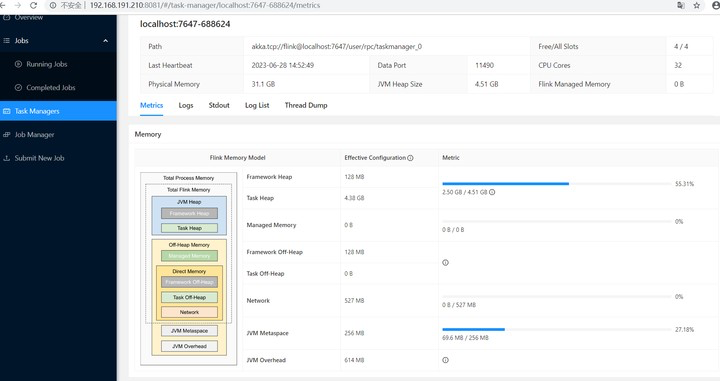Collapse the Jobs submenu chevron

(x=106, y=41)
